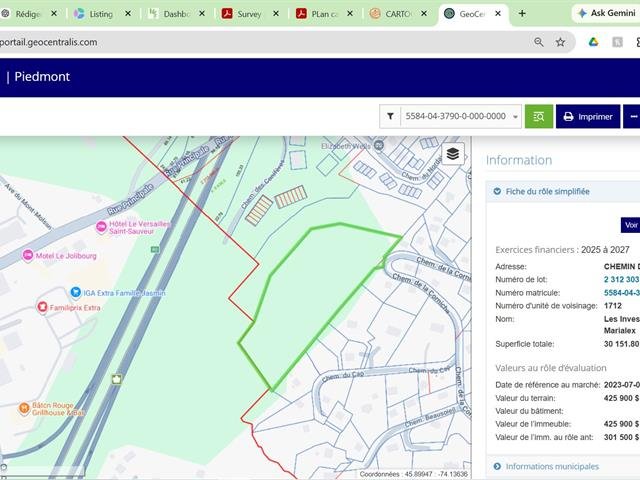
Task: Click the green advanced search button
Action: 539,116
